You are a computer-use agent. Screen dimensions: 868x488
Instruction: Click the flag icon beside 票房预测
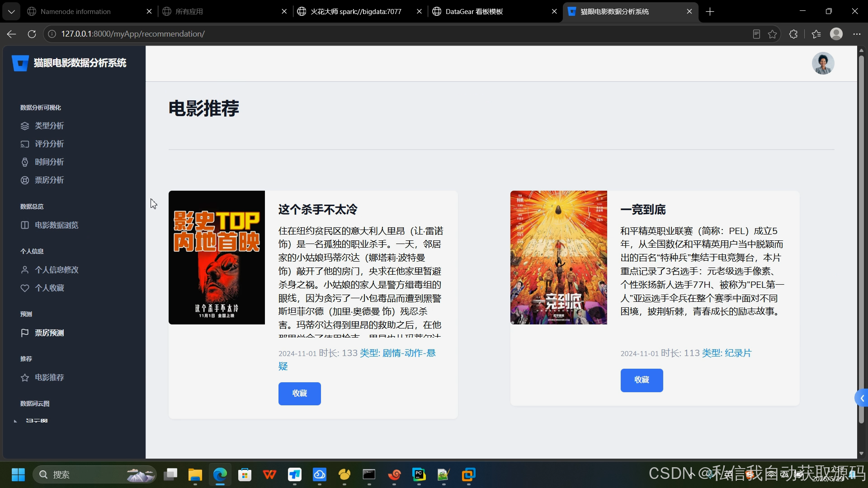[x=25, y=333]
